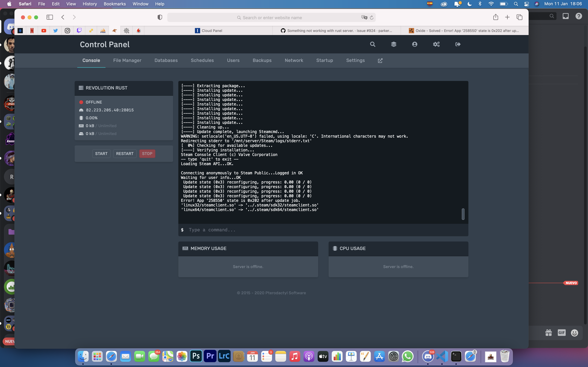Click the server list stack icon
The height and width of the screenshot is (367, 588).
(x=394, y=44)
